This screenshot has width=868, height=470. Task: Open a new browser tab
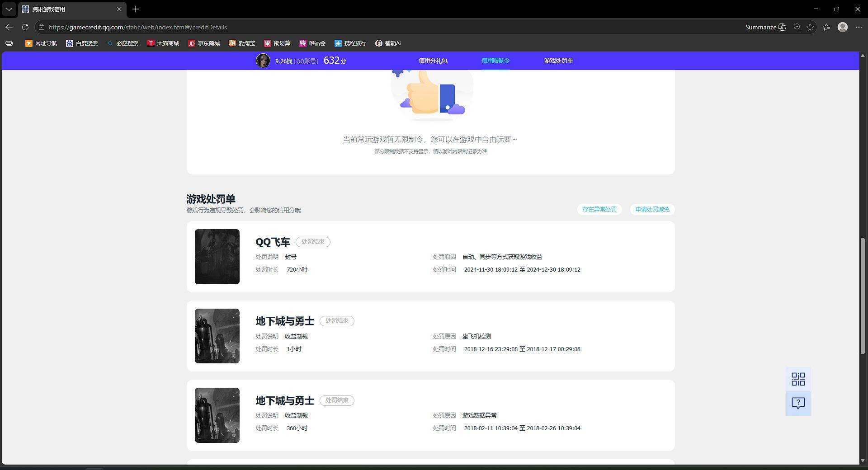pos(136,9)
